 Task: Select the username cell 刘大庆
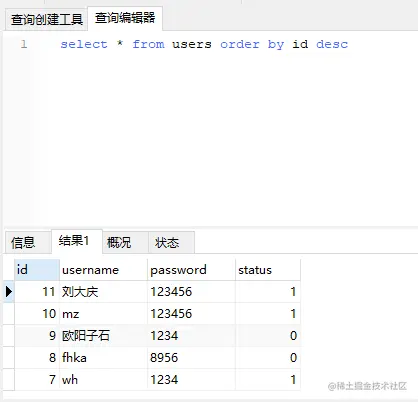[x=103, y=292]
